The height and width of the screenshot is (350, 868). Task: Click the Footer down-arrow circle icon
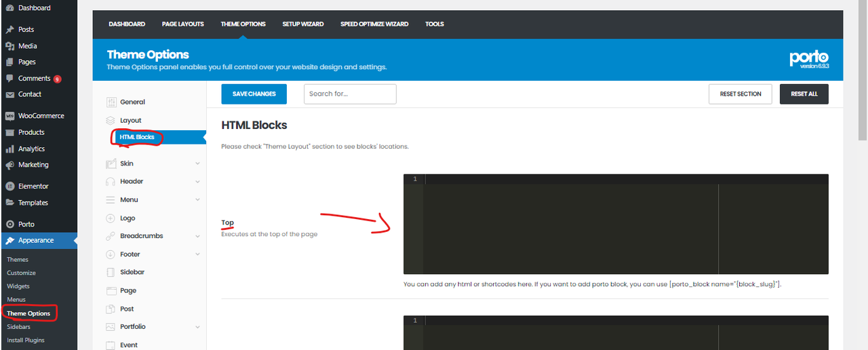click(x=111, y=254)
